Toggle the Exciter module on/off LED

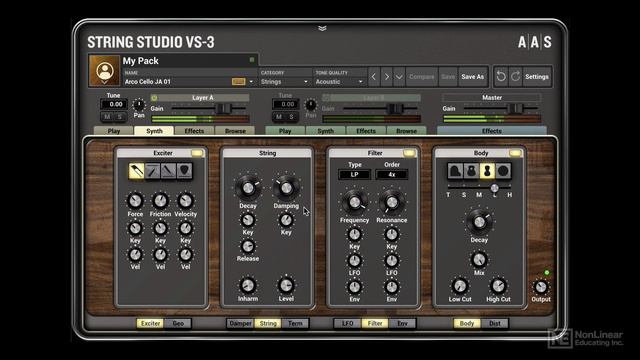pyautogui.click(x=197, y=153)
